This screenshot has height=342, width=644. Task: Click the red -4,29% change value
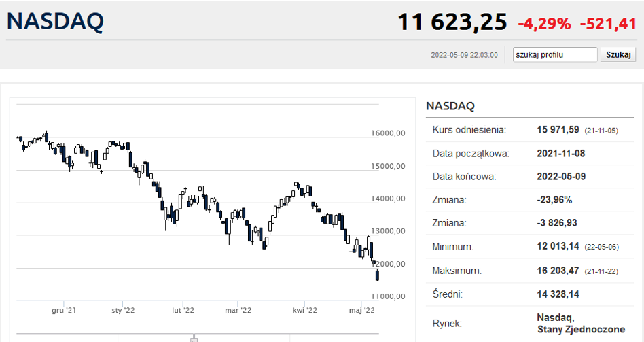click(544, 24)
